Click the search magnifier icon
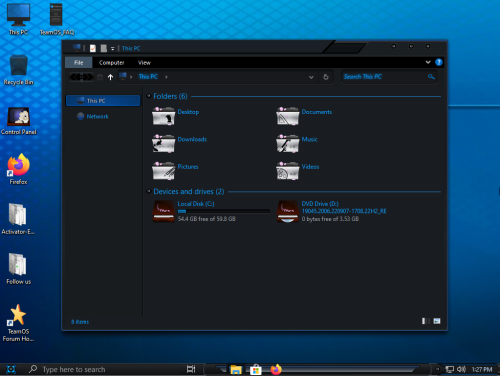 (x=431, y=77)
